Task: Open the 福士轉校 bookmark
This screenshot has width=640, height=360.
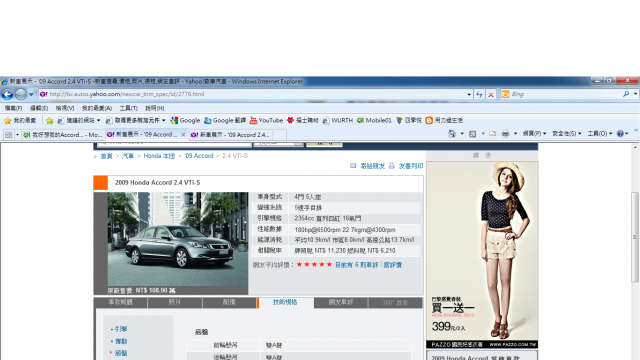Action: [302, 120]
